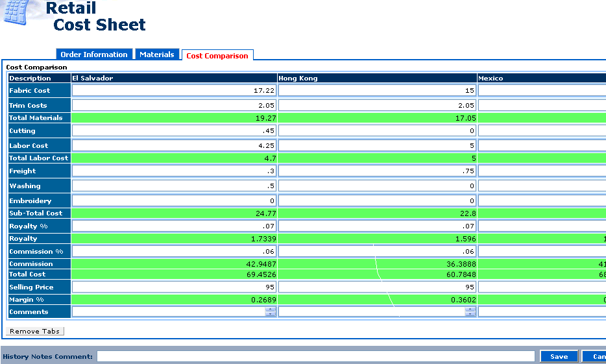Click Hong Kong Royalty value 1.596
This screenshot has width=606, height=364.
click(465, 239)
